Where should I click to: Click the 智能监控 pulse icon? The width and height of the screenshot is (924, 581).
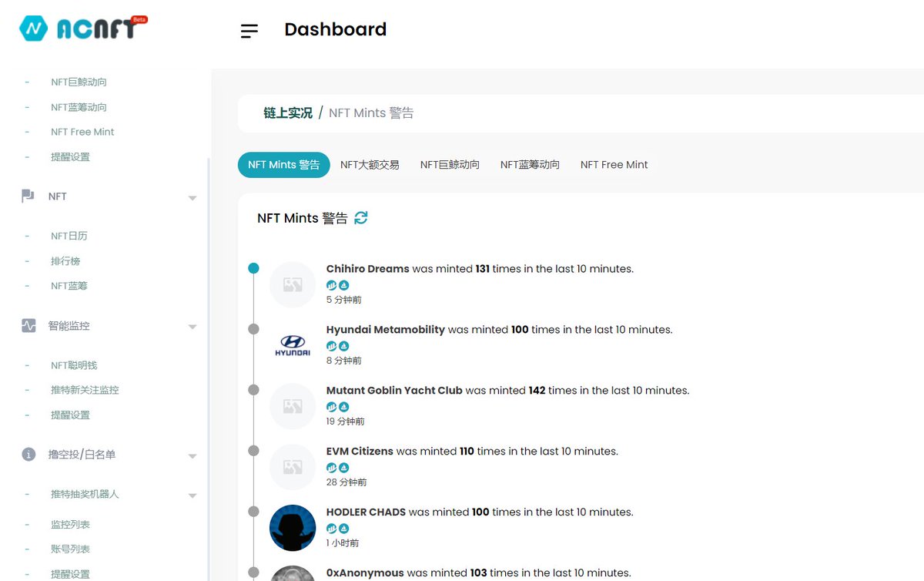coord(28,326)
